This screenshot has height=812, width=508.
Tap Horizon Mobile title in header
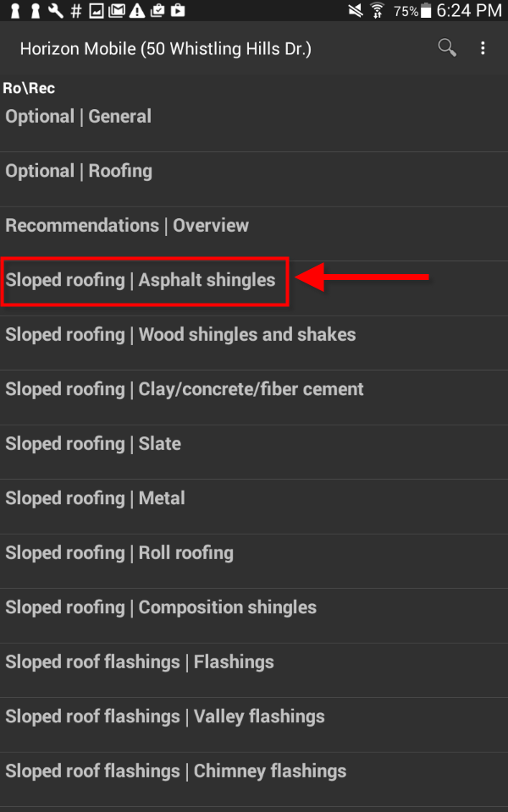[x=166, y=49]
